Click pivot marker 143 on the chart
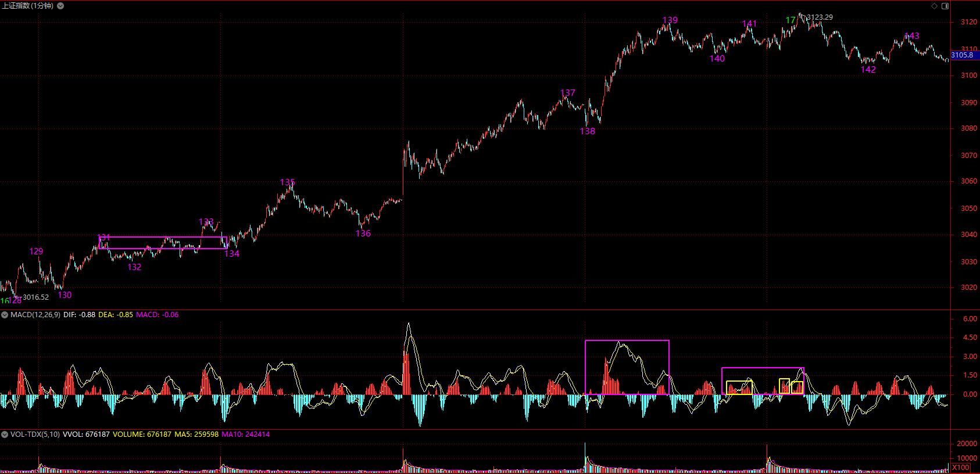The image size is (980, 474). tap(912, 36)
